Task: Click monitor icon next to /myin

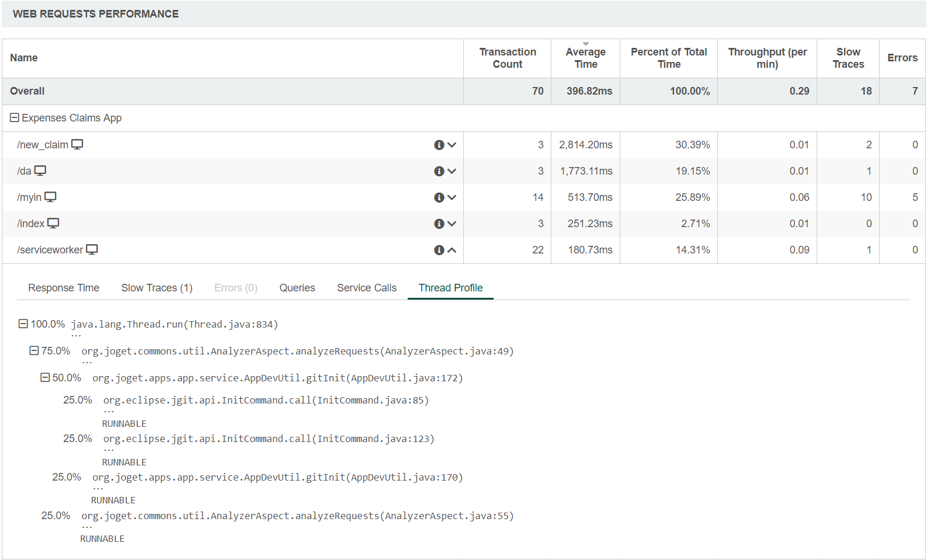Action: (x=51, y=197)
